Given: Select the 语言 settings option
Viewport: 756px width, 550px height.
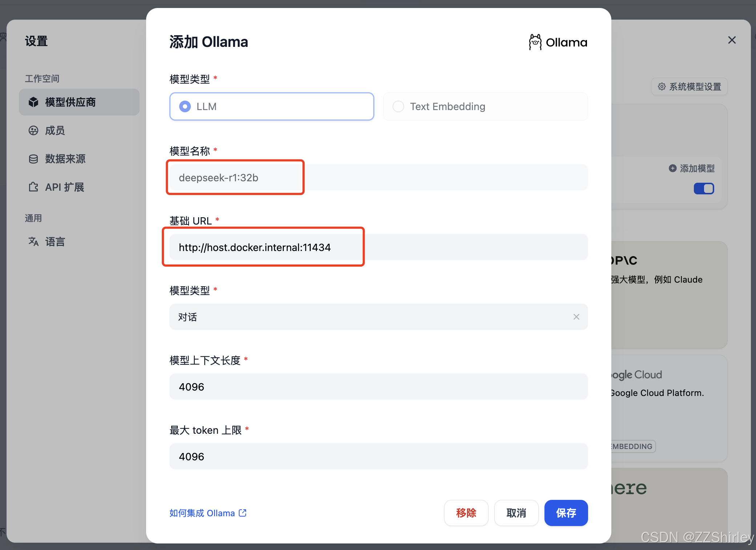Looking at the screenshot, I should click(55, 241).
